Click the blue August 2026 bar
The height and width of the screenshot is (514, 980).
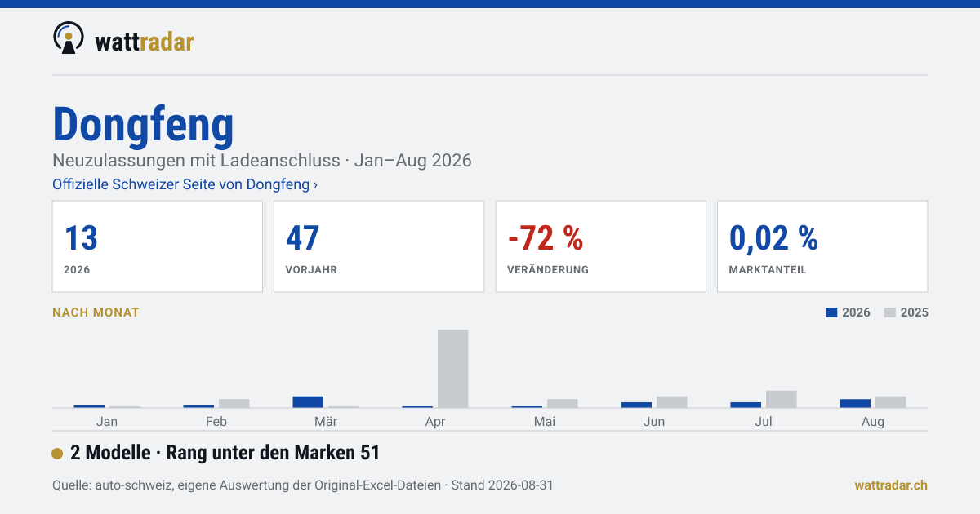(855, 403)
